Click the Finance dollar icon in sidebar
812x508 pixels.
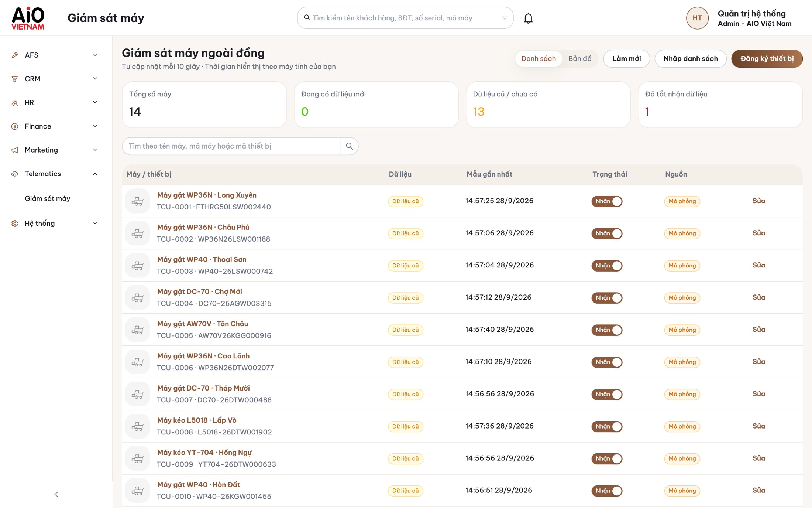(15, 126)
